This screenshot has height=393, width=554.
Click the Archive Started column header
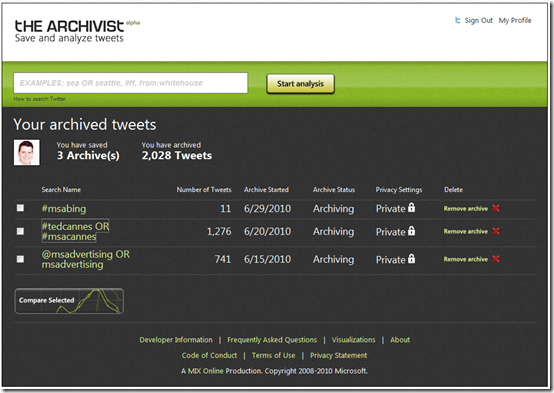(x=266, y=190)
